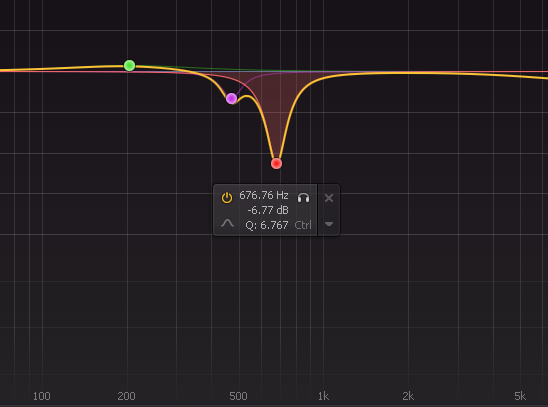Screen dimensions: 548x407
Task: Click the 100 frequency axis label
Action: click(42, 396)
